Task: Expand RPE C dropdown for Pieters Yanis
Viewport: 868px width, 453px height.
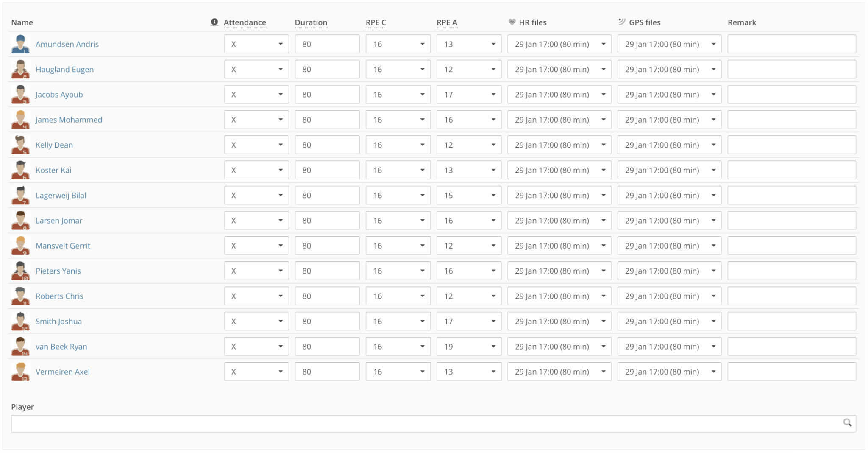Action: 398,271
